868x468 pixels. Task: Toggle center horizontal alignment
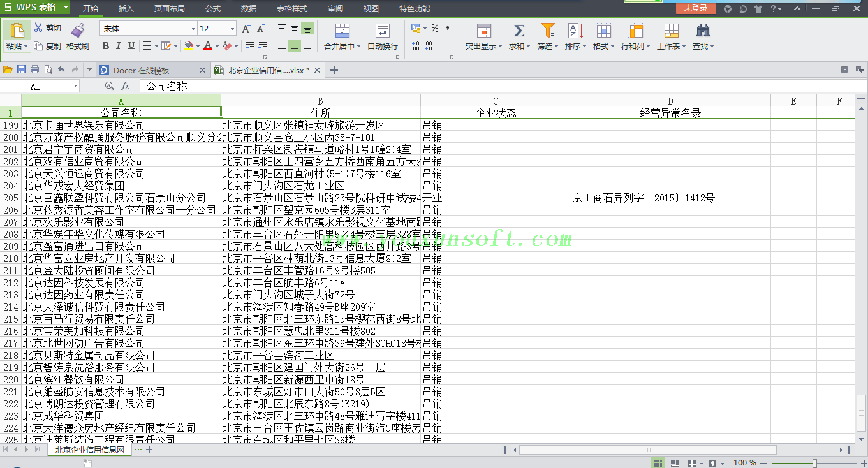click(x=295, y=46)
